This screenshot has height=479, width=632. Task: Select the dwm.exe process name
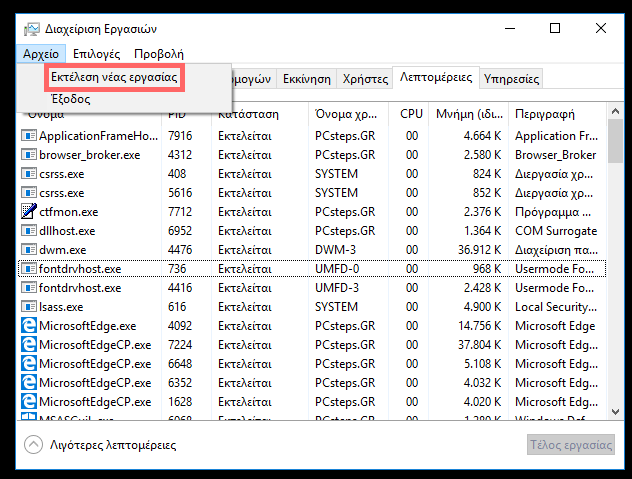click(x=62, y=250)
